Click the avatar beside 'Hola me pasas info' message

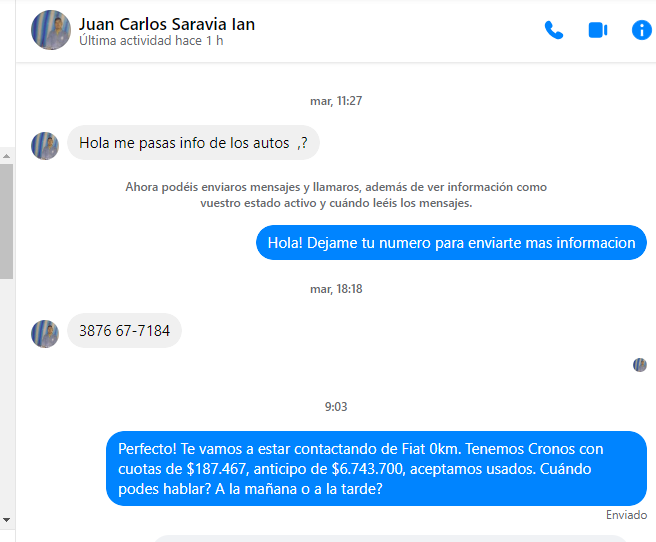coord(45,146)
